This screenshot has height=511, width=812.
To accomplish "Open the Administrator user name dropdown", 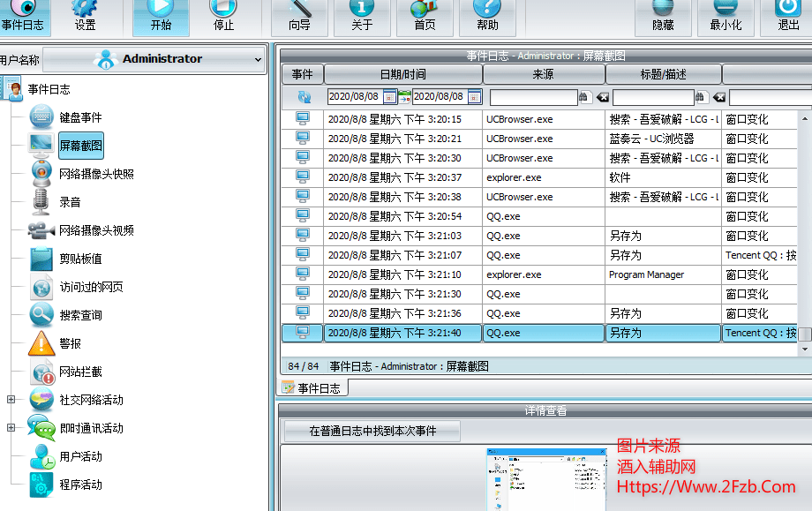I will [x=154, y=60].
